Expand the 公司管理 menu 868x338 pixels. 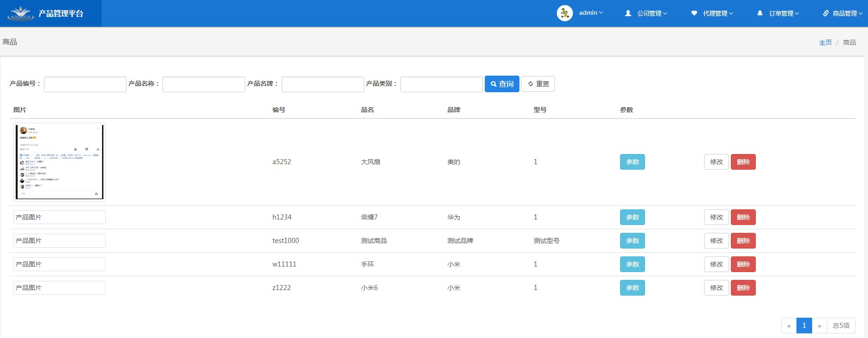(x=652, y=13)
